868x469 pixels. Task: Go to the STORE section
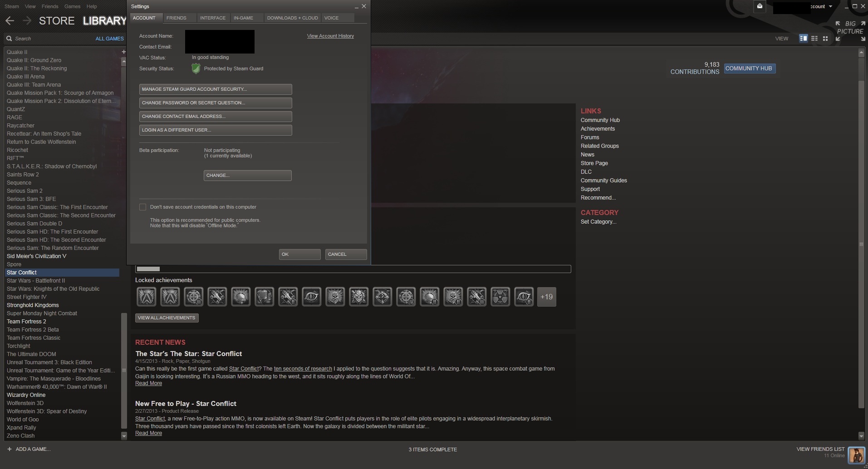tap(57, 21)
